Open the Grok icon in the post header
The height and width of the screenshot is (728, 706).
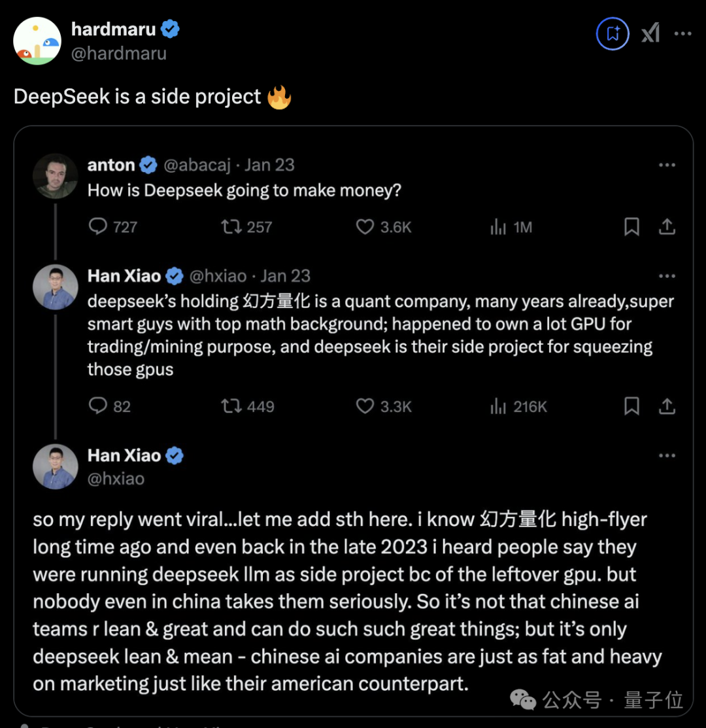point(650,33)
